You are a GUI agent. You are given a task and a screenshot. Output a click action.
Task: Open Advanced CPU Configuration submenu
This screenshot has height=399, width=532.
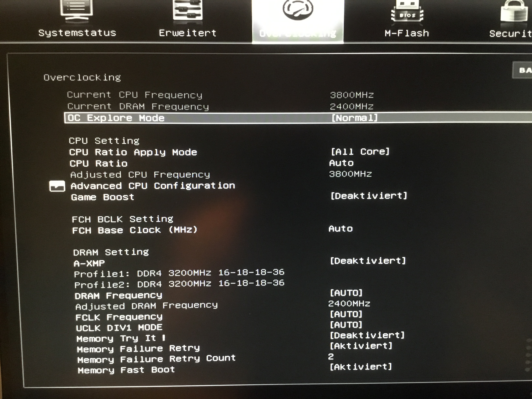[153, 186]
